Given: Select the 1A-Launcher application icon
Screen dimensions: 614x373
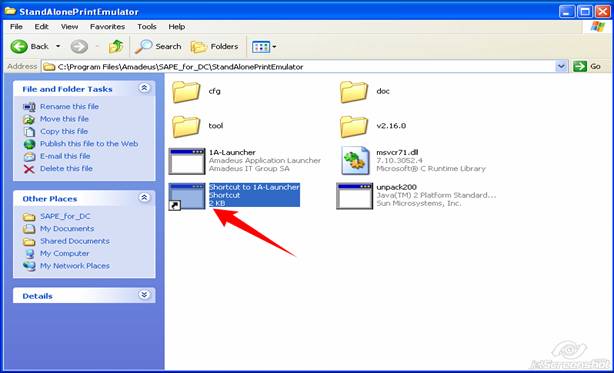Looking at the screenshot, I should coord(187,161).
